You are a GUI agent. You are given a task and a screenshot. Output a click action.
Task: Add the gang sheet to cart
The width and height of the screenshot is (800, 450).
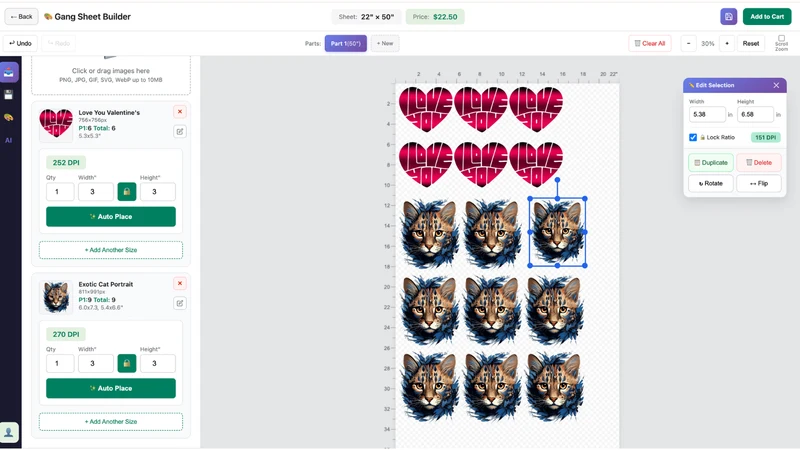point(767,17)
